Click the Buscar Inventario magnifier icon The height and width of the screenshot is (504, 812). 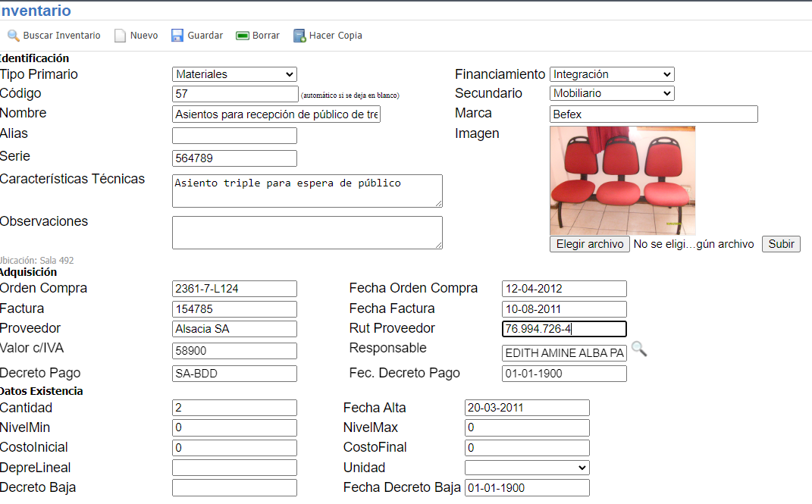(13, 35)
